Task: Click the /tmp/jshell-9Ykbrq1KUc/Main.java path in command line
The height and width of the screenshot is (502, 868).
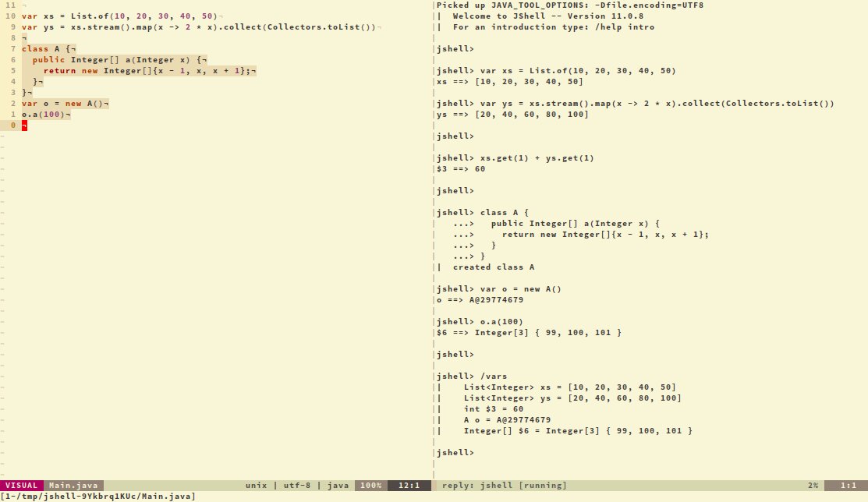Action: 97,495
